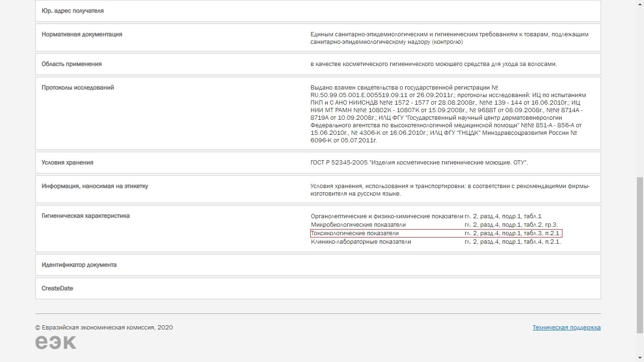
Task: Click the Протоколы исследований label
Action: click(x=78, y=88)
